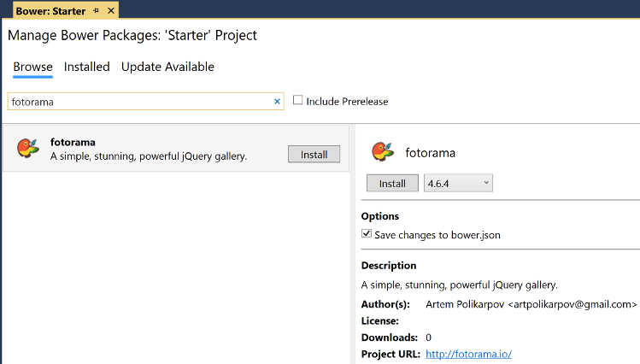Uncheck Save changes to bower.json

click(x=367, y=233)
